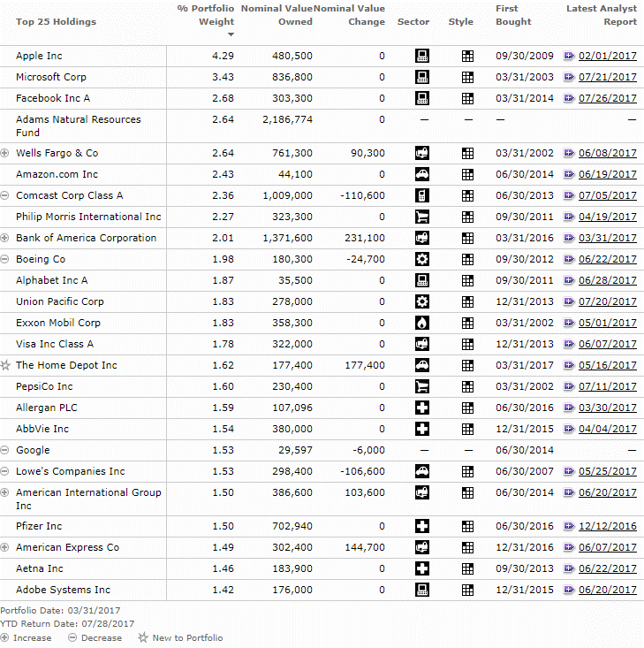Click the style box icon for Microsoft Corp
Screen dimensions: 644x648
pos(467,77)
